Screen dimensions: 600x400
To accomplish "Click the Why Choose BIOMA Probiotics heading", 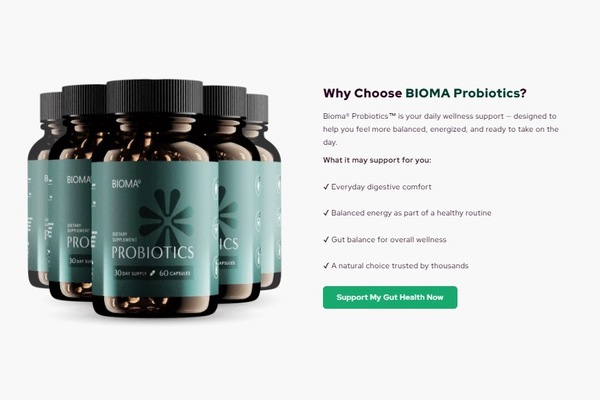I will click(425, 93).
